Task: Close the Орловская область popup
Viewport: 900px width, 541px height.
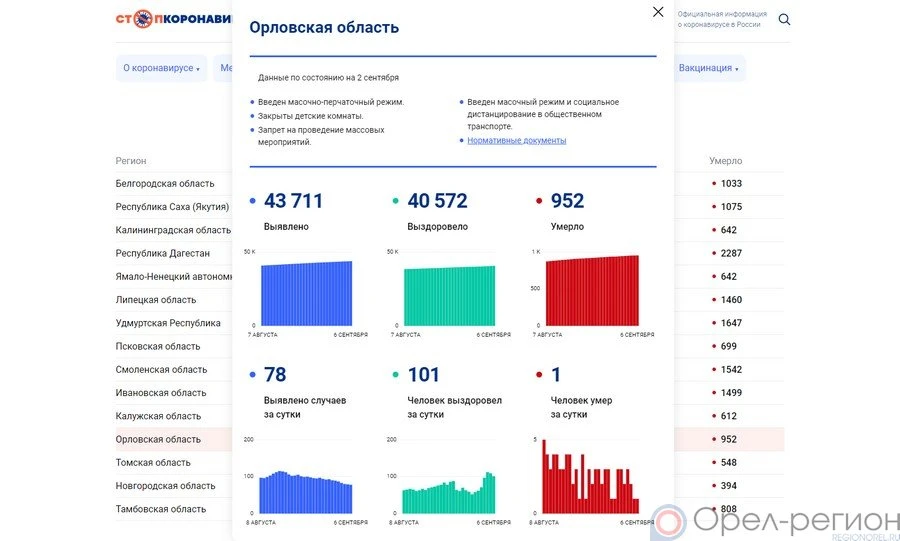Action: click(657, 12)
